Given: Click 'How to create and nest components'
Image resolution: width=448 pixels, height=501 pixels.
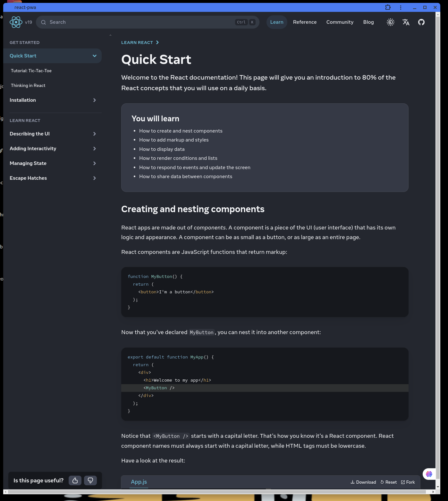Looking at the screenshot, I should click(181, 131).
